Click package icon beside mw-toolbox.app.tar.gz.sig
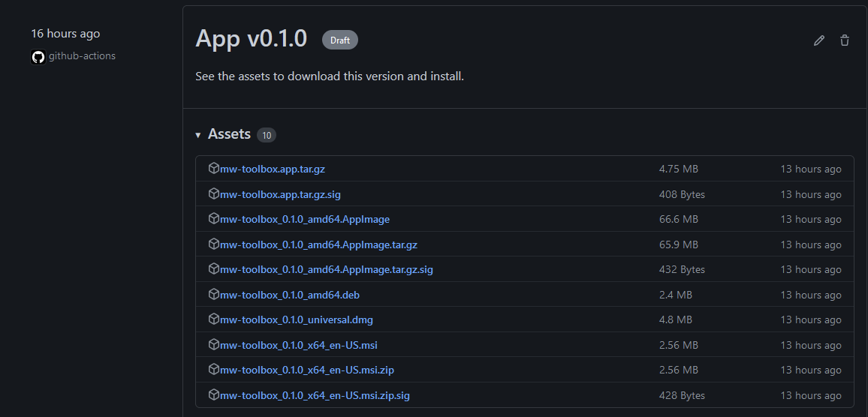Viewport: 868px width, 417px height. [x=214, y=193]
